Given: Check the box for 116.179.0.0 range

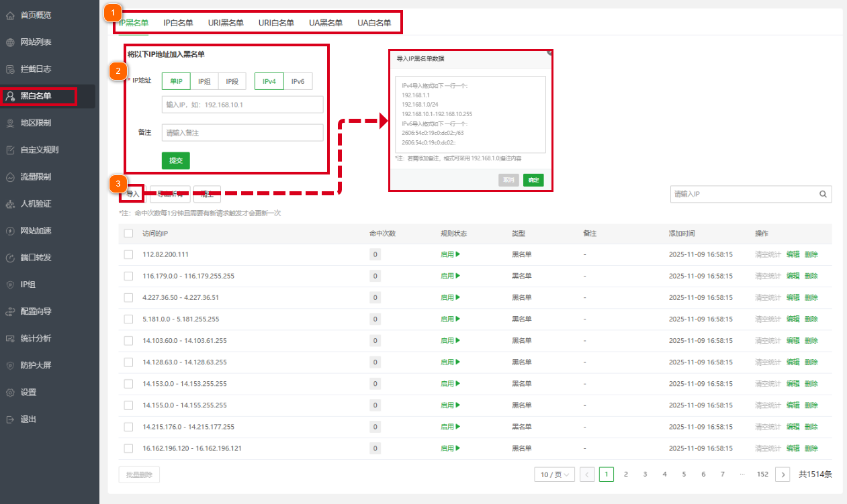Looking at the screenshot, I should [129, 276].
